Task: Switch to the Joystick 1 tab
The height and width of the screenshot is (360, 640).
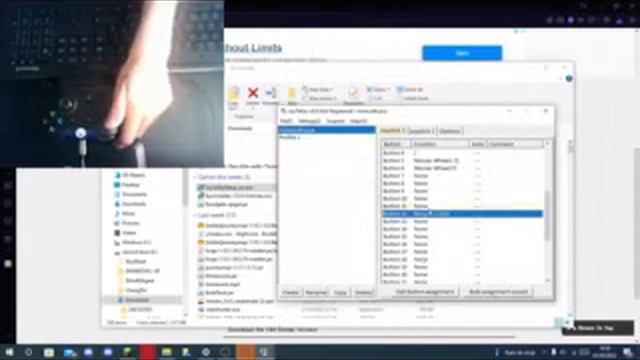Action: tap(393, 131)
